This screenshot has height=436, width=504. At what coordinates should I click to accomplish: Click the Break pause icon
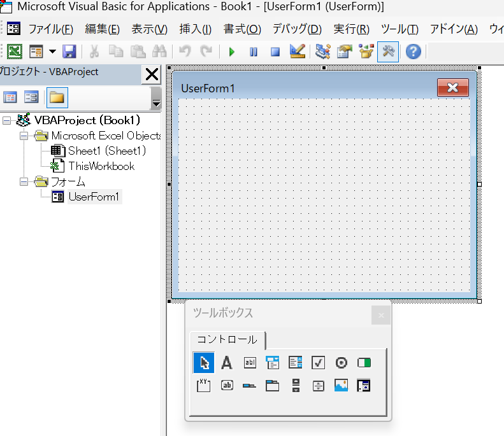coord(254,52)
